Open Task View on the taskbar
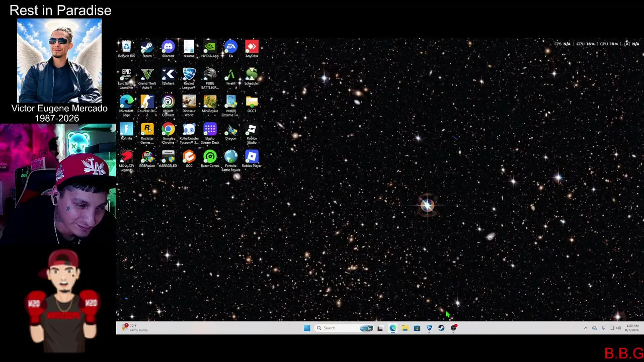The height and width of the screenshot is (362, 644). click(380, 328)
